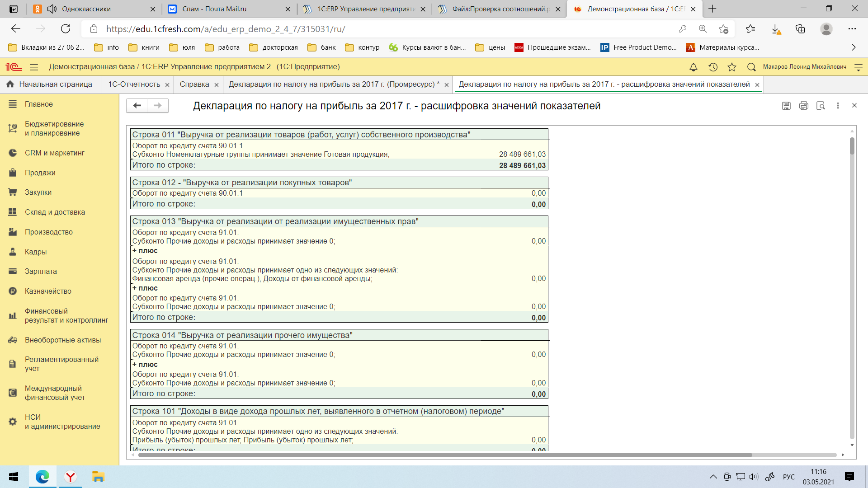Click the 1С home menu icon

13,66
